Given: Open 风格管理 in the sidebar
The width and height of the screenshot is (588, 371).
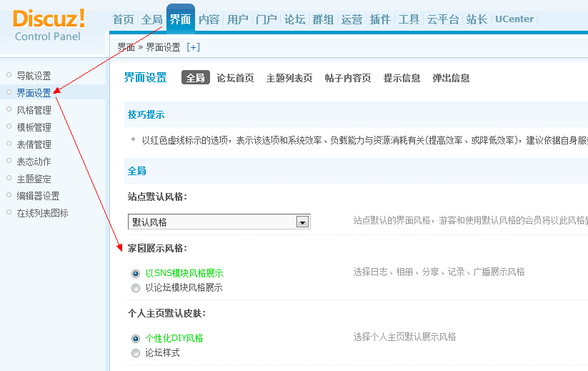Looking at the screenshot, I should (x=34, y=110).
